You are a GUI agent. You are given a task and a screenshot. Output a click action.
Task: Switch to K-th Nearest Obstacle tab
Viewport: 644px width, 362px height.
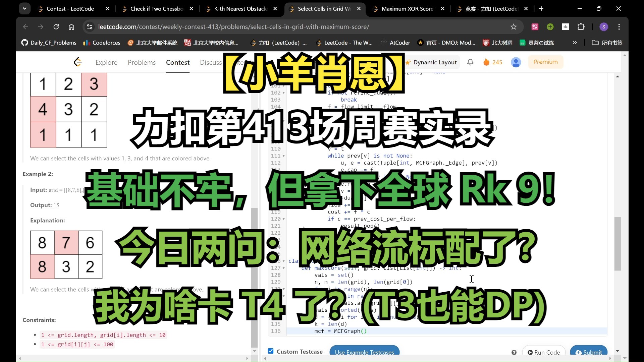(240, 9)
